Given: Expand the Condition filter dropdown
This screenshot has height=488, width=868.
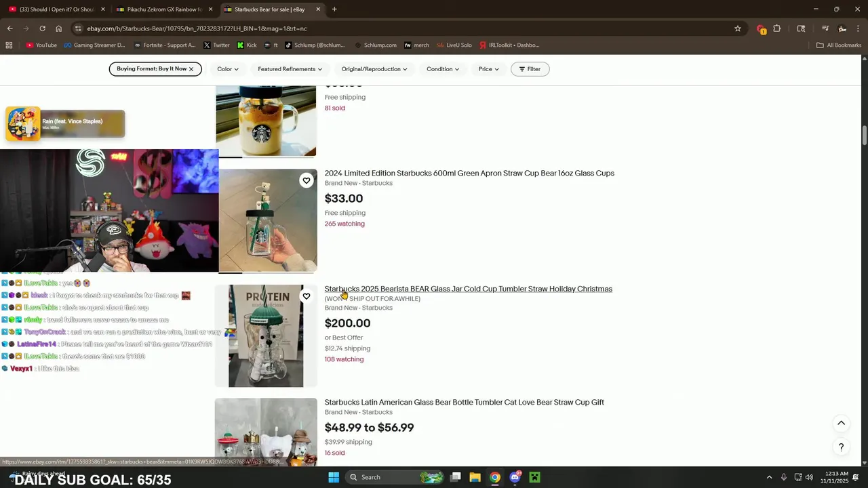Looking at the screenshot, I should click(443, 69).
